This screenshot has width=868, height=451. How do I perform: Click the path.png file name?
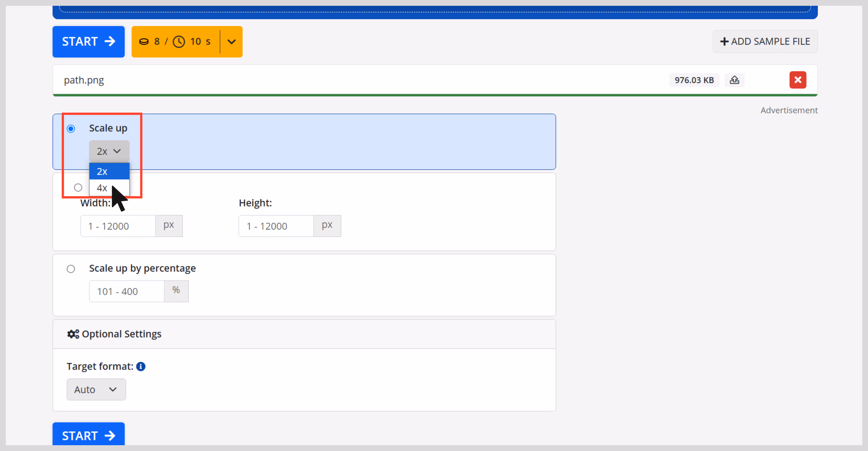84,80
